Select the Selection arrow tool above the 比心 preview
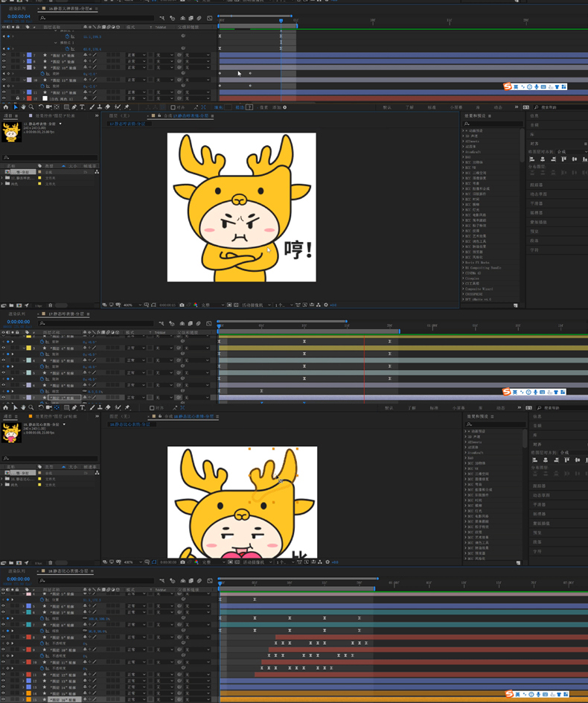 15,407
